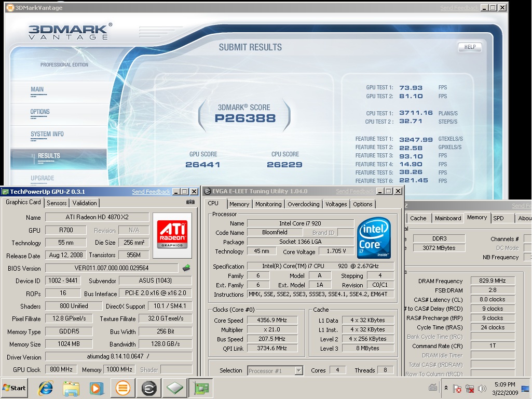Click the Core Voltage value 1.705 V
The image size is (532, 399).
point(336,251)
